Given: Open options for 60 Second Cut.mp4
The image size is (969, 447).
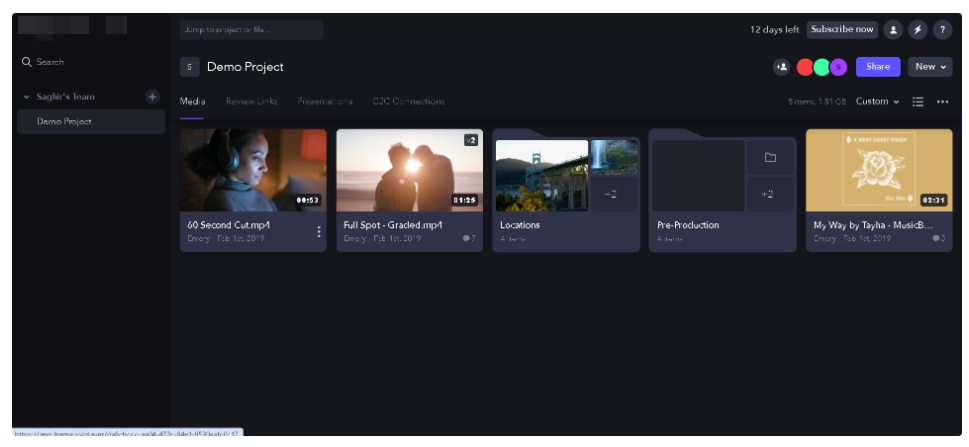Looking at the screenshot, I should pyautogui.click(x=319, y=232).
